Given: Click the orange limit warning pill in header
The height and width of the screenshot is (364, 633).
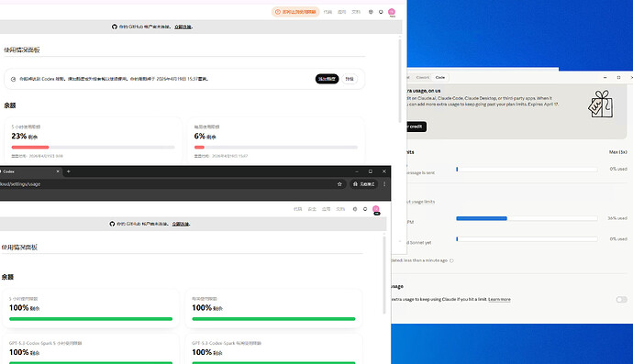Looking at the screenshot, I should 295,12.
